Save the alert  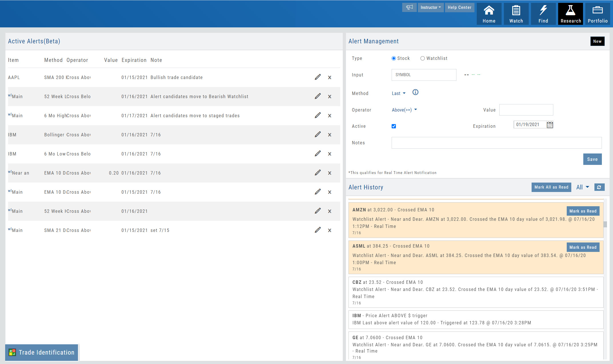(x=592, y=159)
